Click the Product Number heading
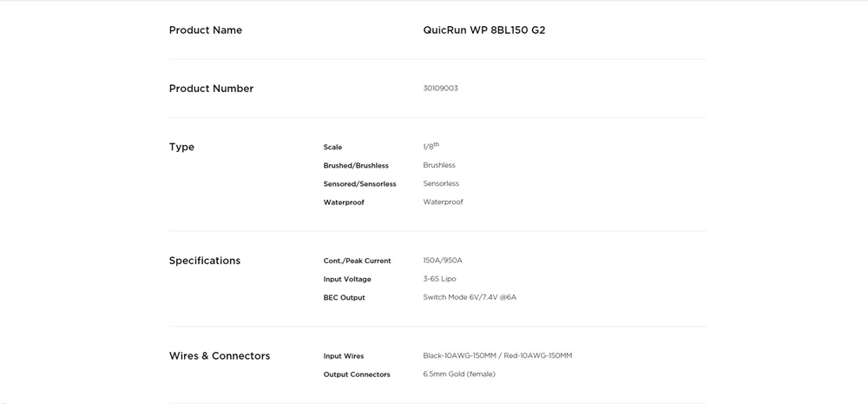Image resolution: width=868 pixels, height=404 pixels. (211, 89)
